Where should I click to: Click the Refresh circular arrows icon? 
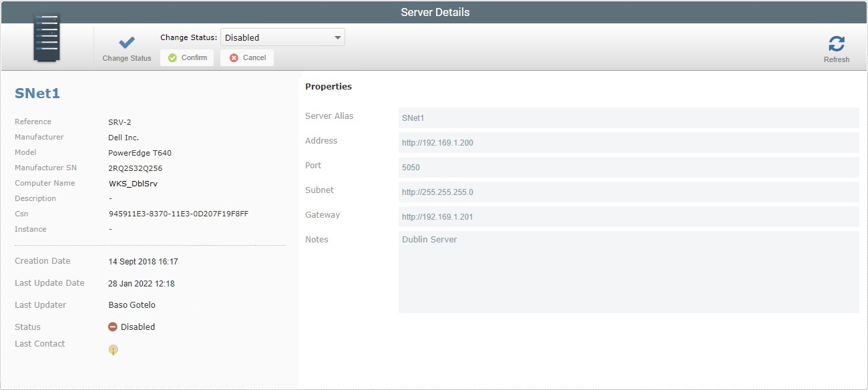click(836, 42)
